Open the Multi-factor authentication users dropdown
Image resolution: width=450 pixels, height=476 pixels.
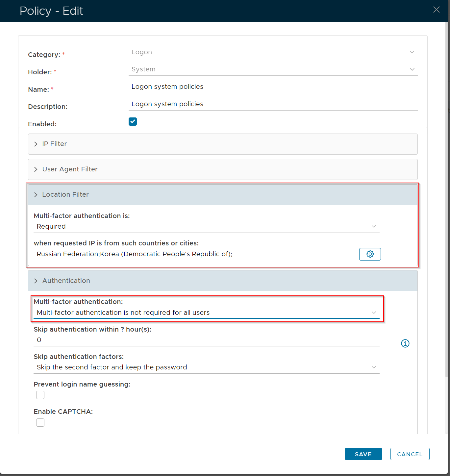pyautogui.click(x=206, y=313)
